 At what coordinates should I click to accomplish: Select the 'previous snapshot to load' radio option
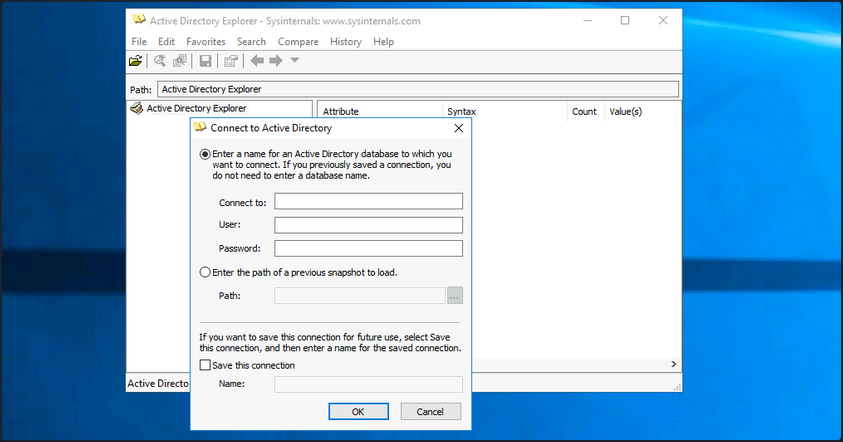coord(206,272)
